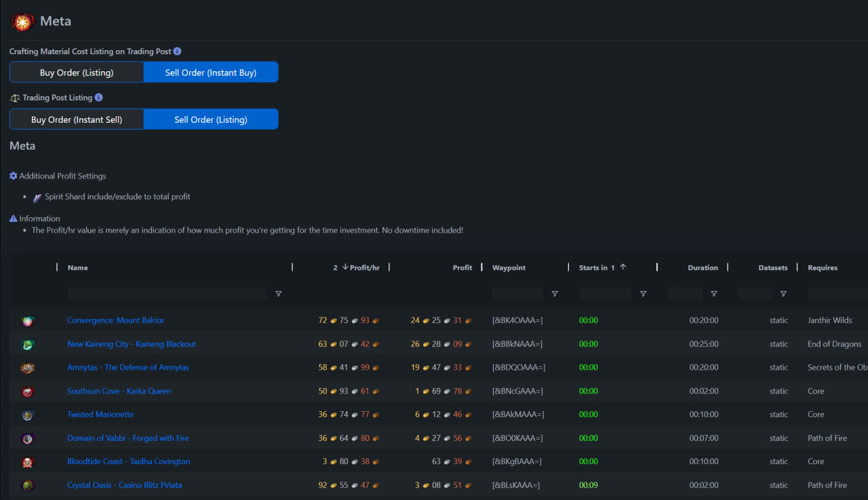Click the Casino Blitz Piñata row event icon
Viewport: 868px width, 500px height.
pyautogui.click(x=27, y=485)
